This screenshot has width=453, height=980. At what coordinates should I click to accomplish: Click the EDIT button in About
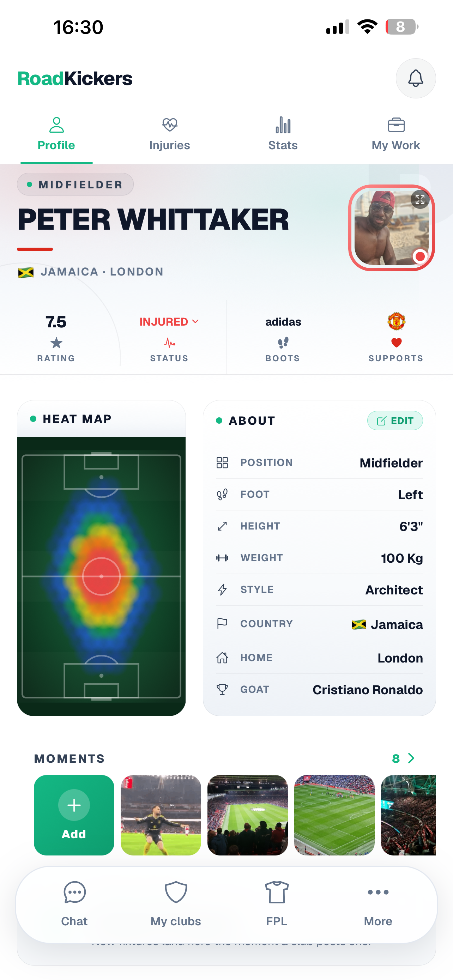[395, 421]
